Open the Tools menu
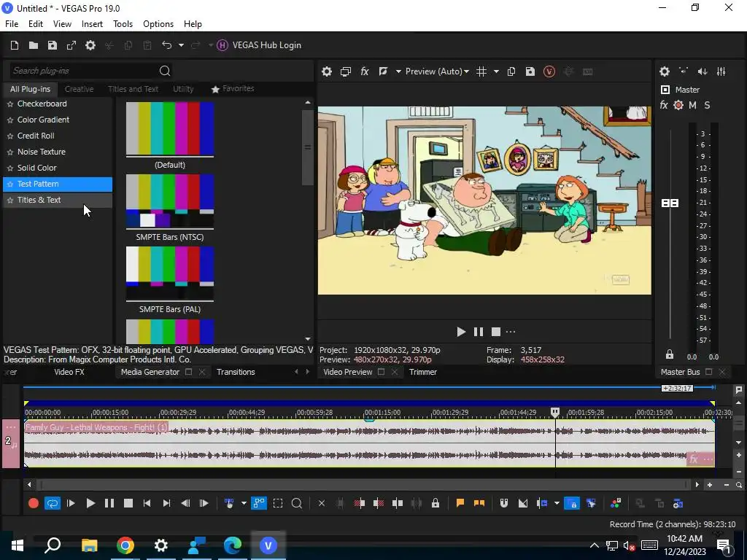Screen dimensions: 747x560 coord(123,24)
